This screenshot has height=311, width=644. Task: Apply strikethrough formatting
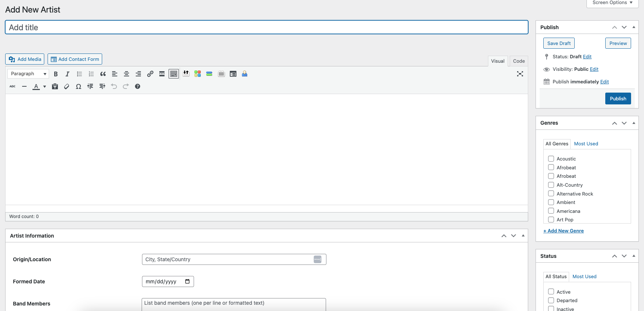point(13,86)
